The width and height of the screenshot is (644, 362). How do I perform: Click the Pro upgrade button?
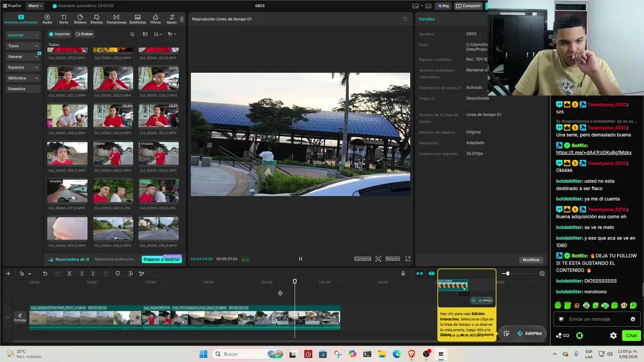click(x=443, y=6)
